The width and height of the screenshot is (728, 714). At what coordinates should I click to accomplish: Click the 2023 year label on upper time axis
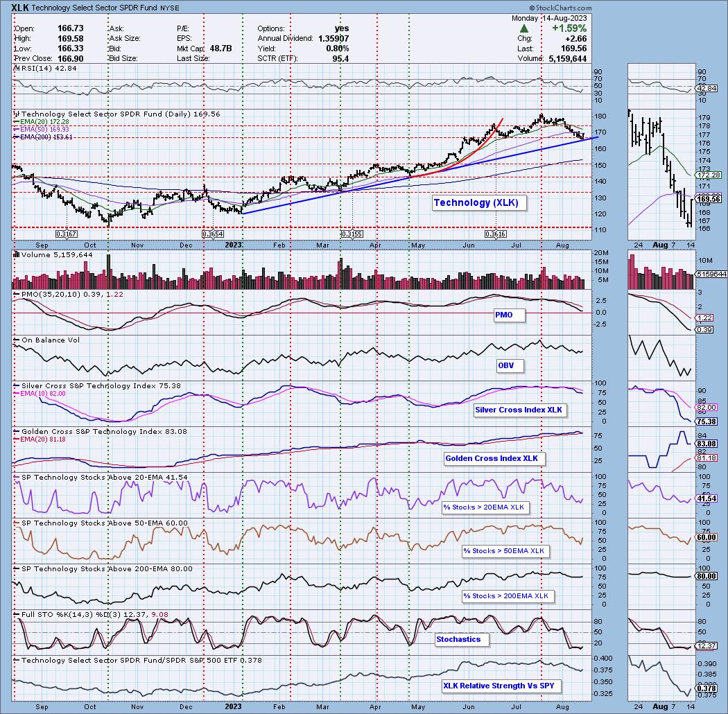click(x=233, y=245)
